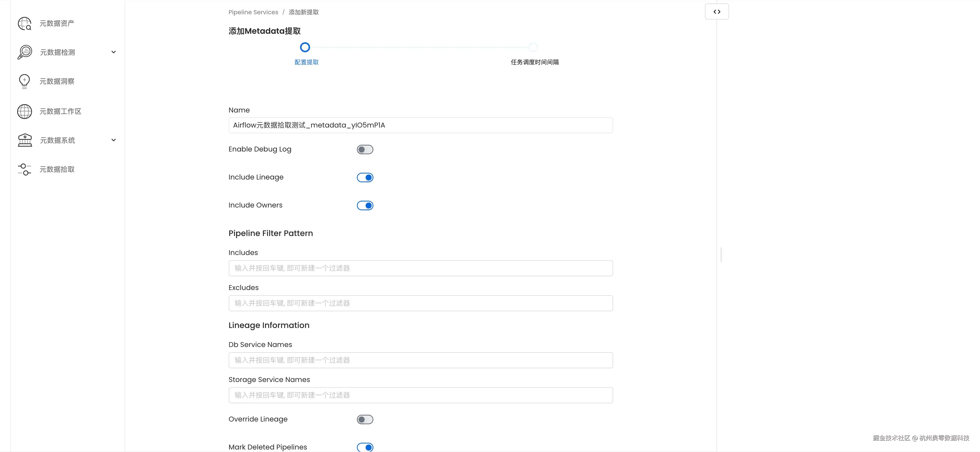Viewport: 980px width, 452px height.
Task: Expand the 元数据系统 submenu chevron
Action: point(113,140)
